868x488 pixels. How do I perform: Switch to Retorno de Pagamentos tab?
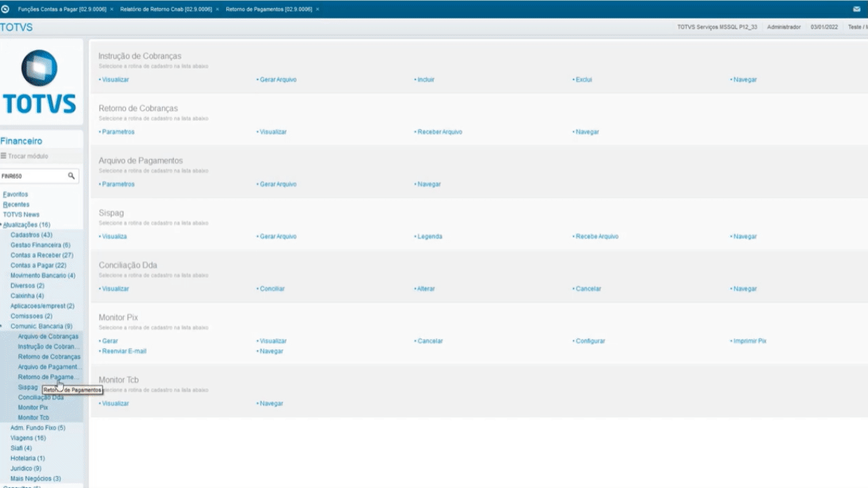point(269,9)
